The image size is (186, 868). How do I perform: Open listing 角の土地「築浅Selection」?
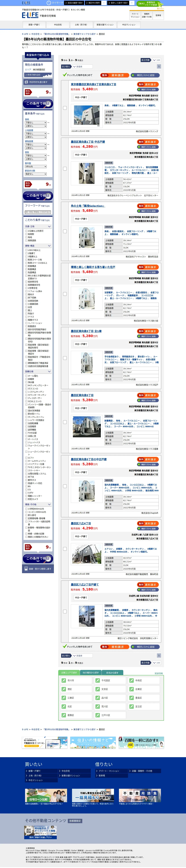88,206
